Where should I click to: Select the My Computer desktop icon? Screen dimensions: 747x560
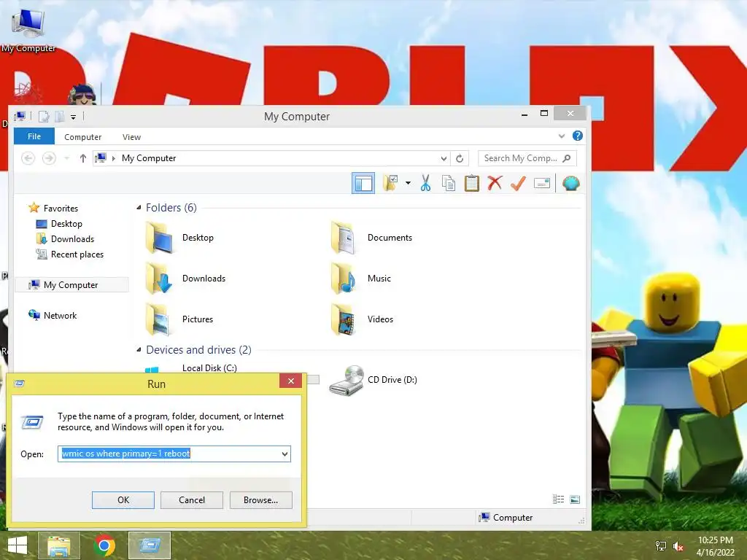pos(28,29)
